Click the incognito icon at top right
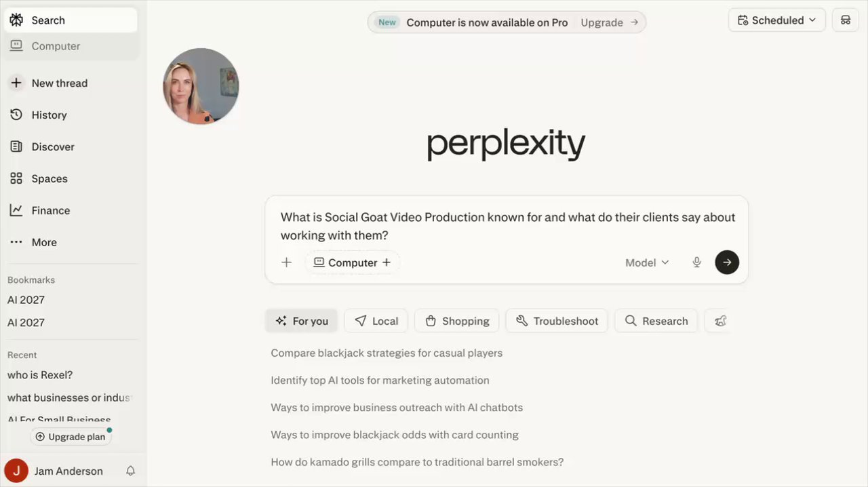Image resolution: width=868 pixels, height=487 pixels. (846, 20)
